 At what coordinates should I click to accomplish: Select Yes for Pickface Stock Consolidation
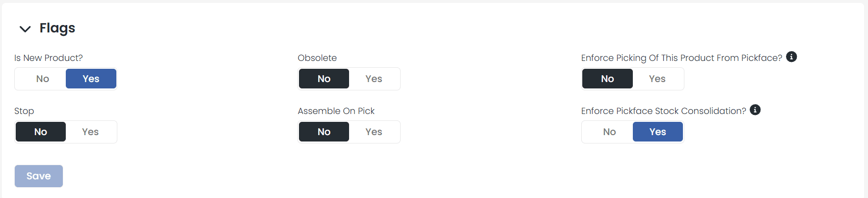657,132
